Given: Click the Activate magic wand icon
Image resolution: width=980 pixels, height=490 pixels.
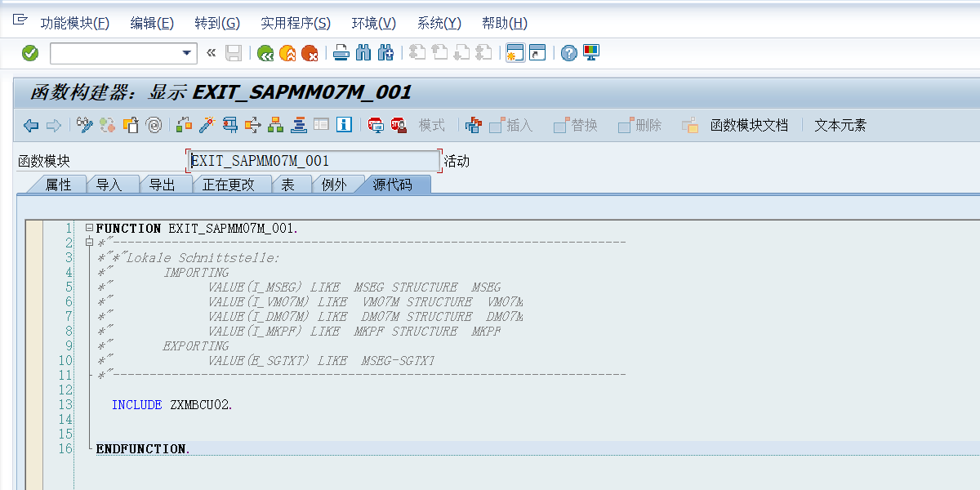Looking at the screenshot, I should point(207,125).
